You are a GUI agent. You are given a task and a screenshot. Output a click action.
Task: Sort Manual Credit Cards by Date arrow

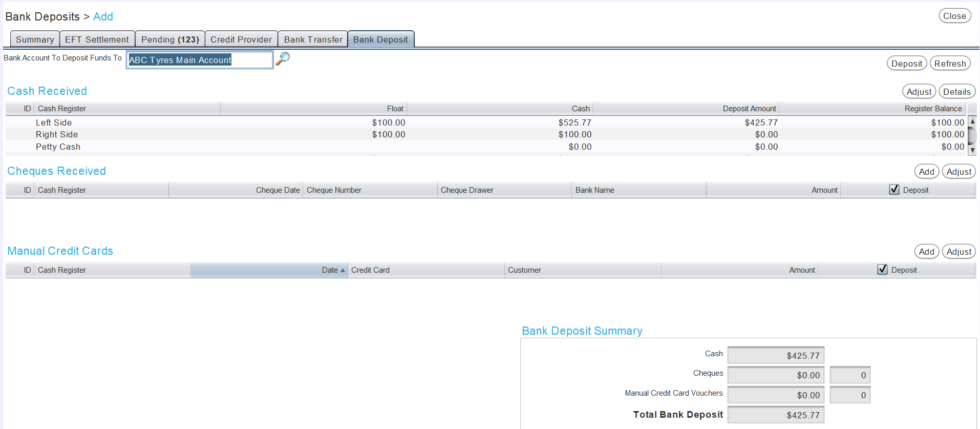coord(343,270)
